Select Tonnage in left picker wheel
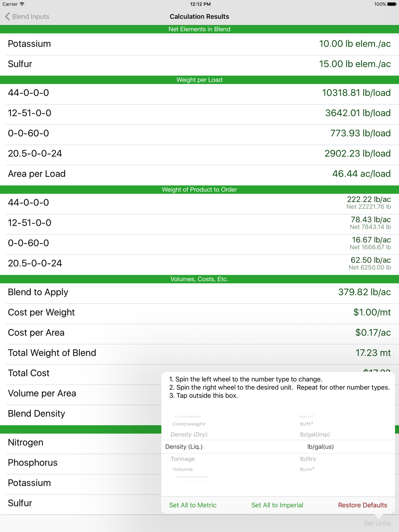The width and height of the screenshot is (399, 532). click(183, 459)
